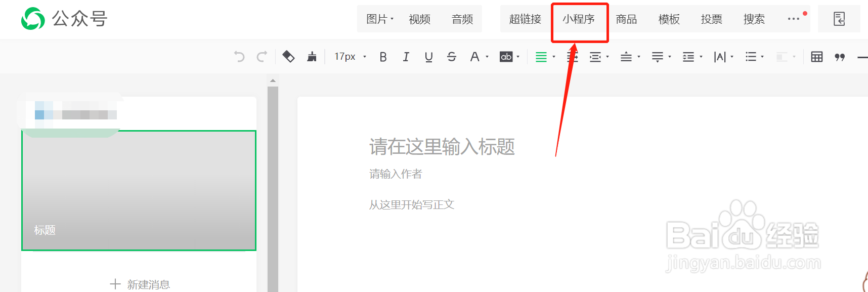Click the 公众号 logo
This screenshot has height=292, width=868.
(x=64, y=19)
